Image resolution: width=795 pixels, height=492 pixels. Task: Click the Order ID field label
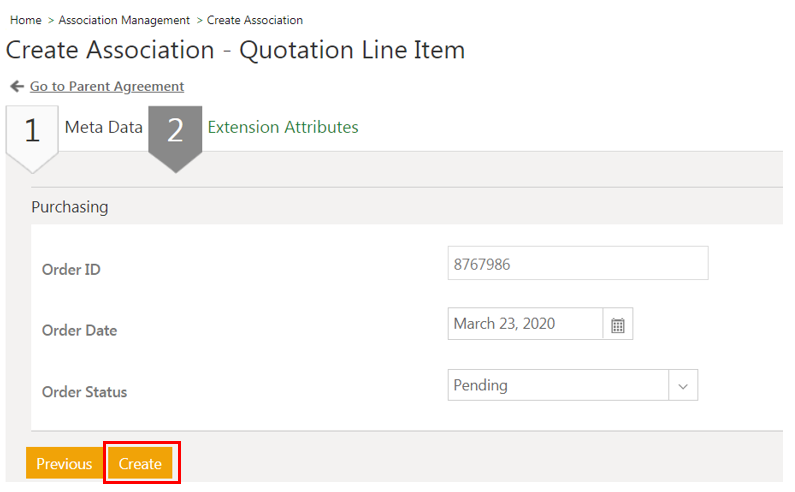tap(71, 270)
